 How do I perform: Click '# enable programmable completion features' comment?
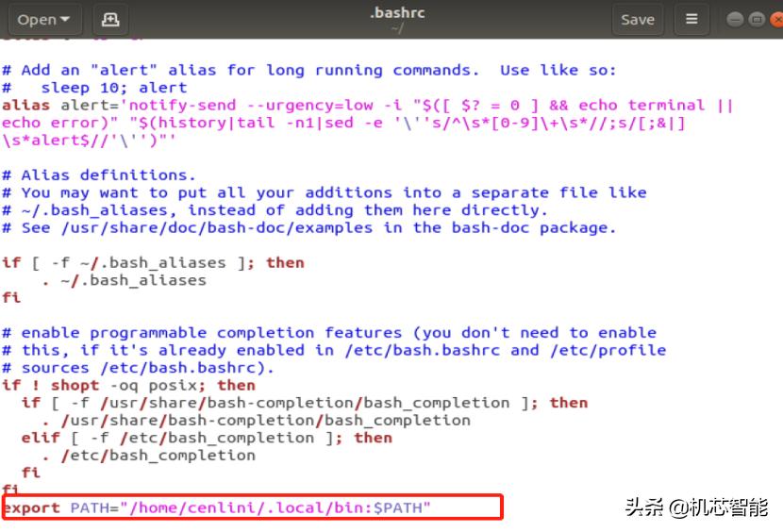pos(329,333)
